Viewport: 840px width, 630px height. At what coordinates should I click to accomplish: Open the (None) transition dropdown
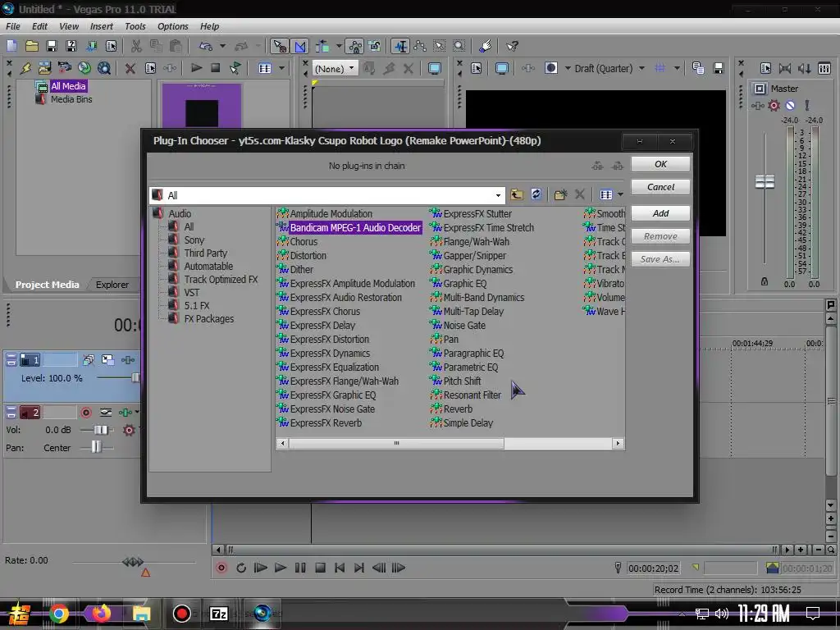click(336, 68)
